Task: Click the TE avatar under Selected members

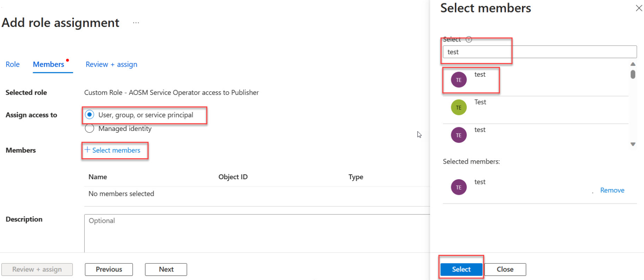Action: point(458,187)
